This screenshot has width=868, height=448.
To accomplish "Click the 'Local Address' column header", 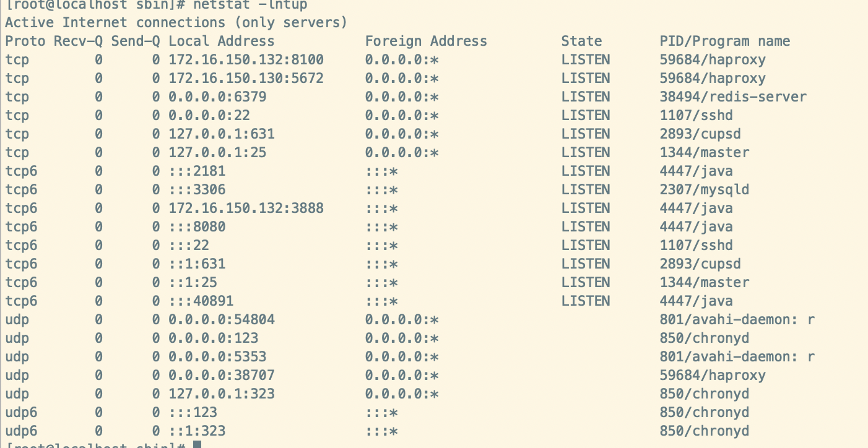I will 221,41.
